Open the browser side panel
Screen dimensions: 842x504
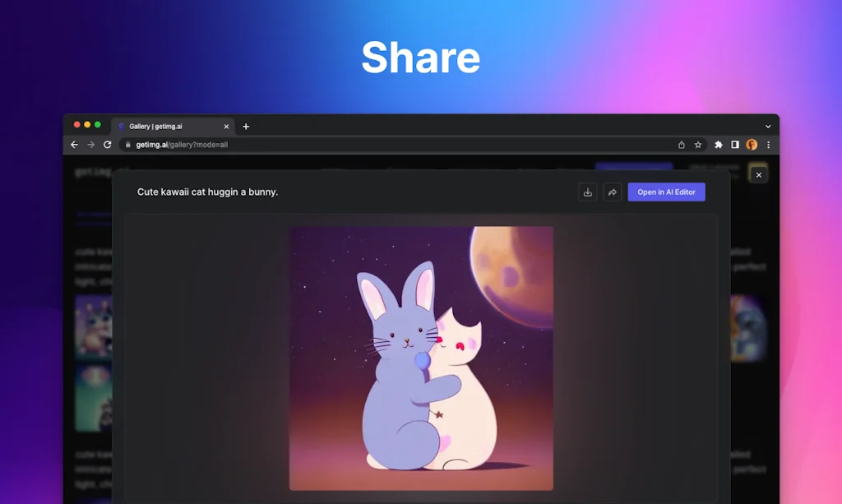[735, 145]
